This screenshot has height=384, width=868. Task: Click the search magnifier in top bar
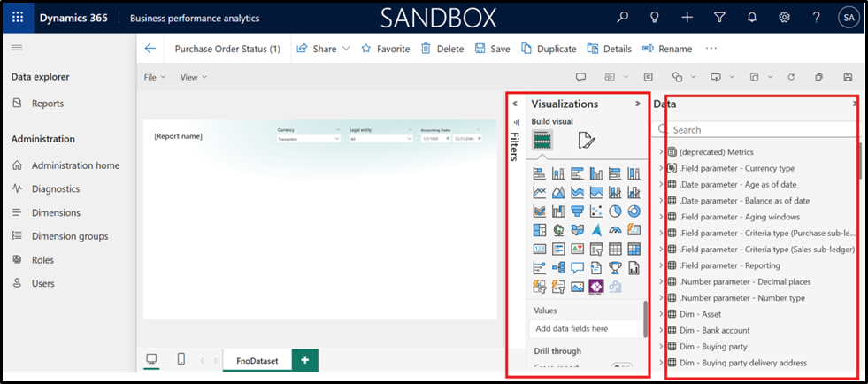coord(623,18)
